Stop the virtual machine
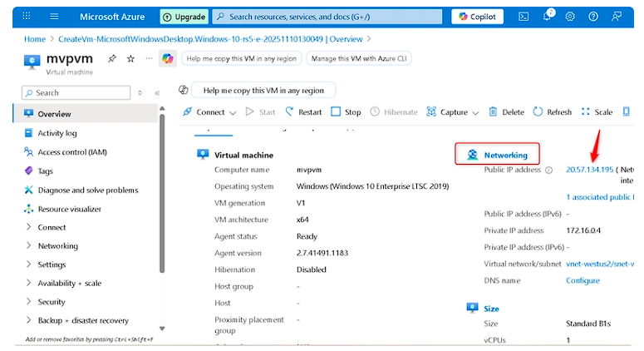The width and height of the screenshot is (644, 351). (x=346, y=112)
